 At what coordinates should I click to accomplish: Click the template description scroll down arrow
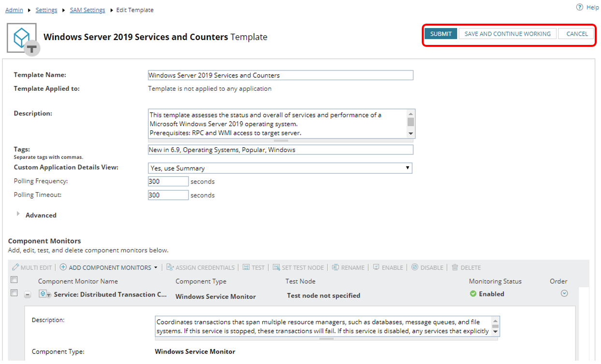(411, 133)
